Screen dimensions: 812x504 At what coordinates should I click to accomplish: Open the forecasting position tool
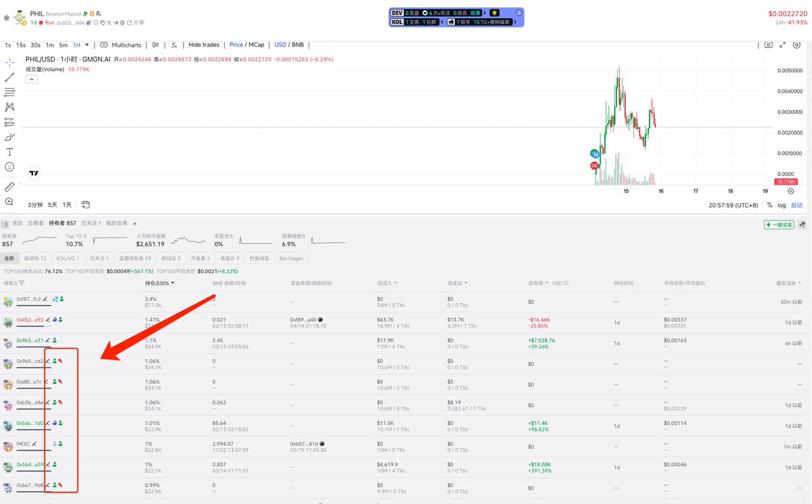pyautogui.click(x=9, y=122)
